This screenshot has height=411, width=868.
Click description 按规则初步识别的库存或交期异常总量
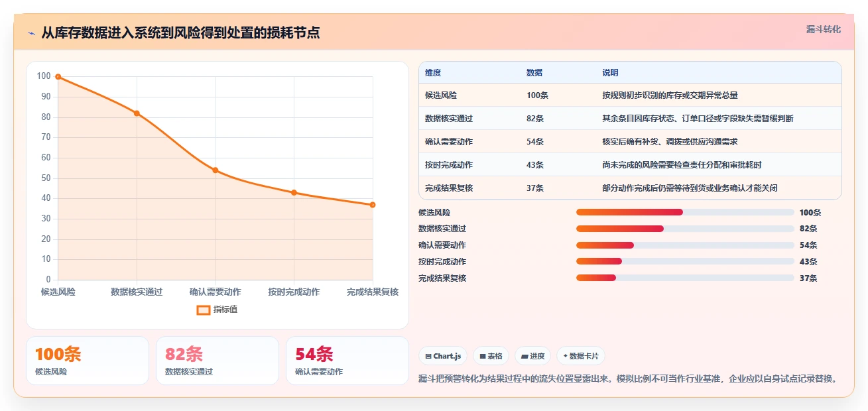[670, 95]
